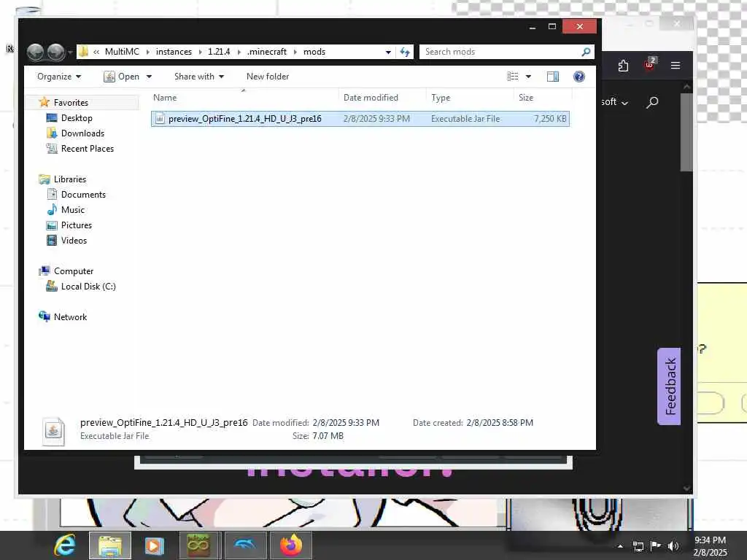
Task: Toggle the preview pane
Action: [553, 76]
